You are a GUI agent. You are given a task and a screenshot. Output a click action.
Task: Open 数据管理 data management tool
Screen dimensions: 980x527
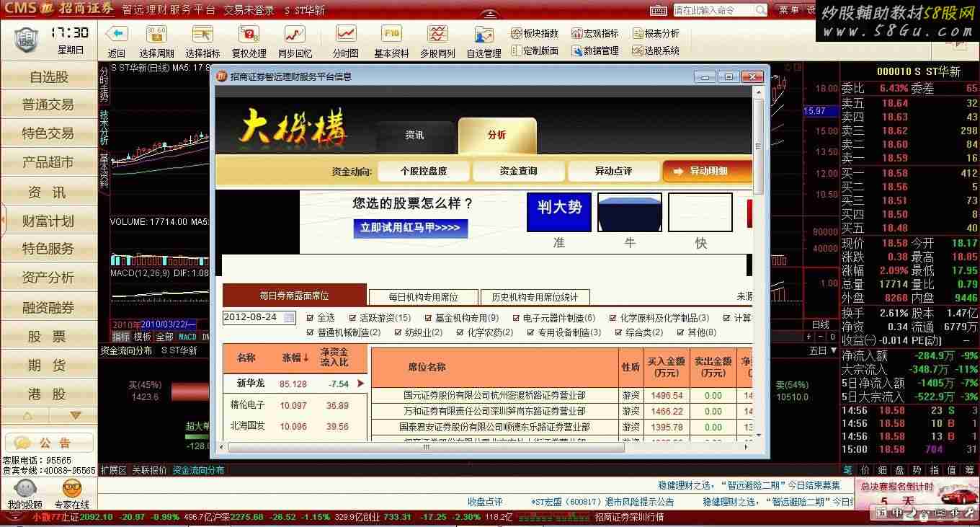(x=595, y=50)
